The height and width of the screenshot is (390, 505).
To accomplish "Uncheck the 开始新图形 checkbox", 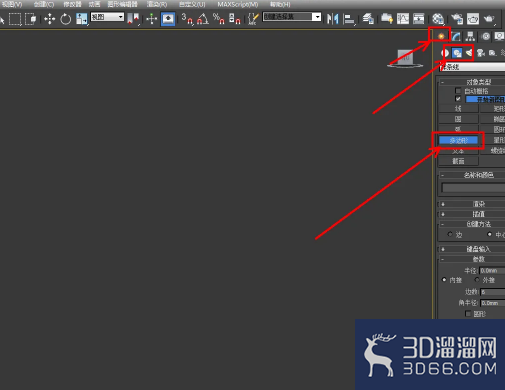I will point(458,99).
